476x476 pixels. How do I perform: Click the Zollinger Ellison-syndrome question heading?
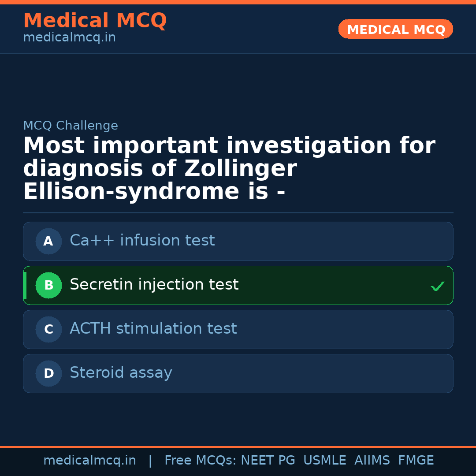click(229, 169)
